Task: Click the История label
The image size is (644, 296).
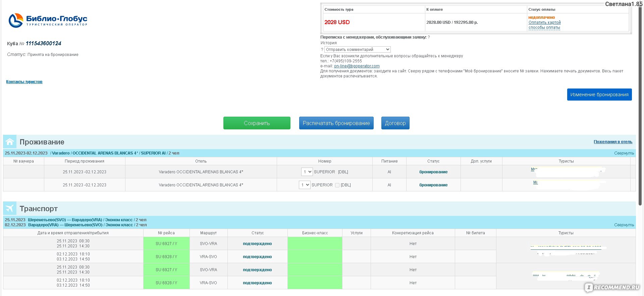Action: [x=328, y=43]
